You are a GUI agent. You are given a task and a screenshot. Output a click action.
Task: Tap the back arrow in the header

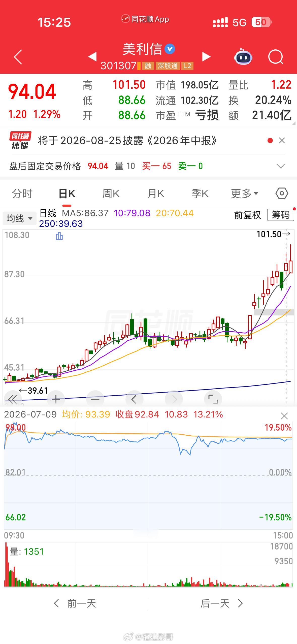click(18, 57)
